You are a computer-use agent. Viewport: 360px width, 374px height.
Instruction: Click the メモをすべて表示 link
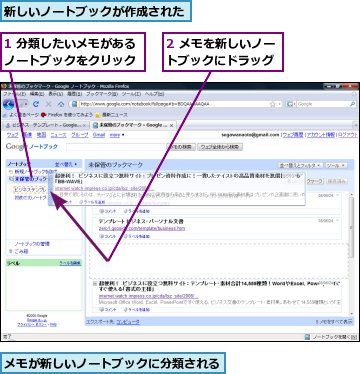click(x=333, y=322)
